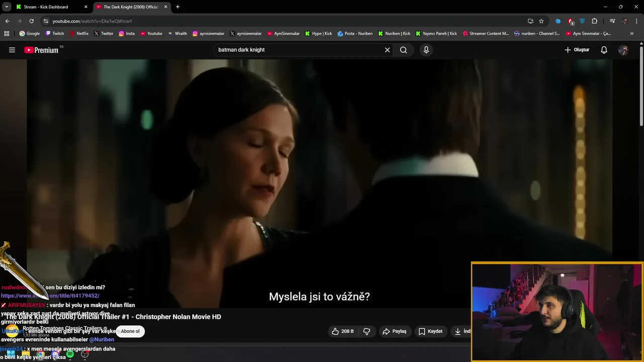644x362 pixels.
Task: Open the Twitter bookmark
Action: 104,34
